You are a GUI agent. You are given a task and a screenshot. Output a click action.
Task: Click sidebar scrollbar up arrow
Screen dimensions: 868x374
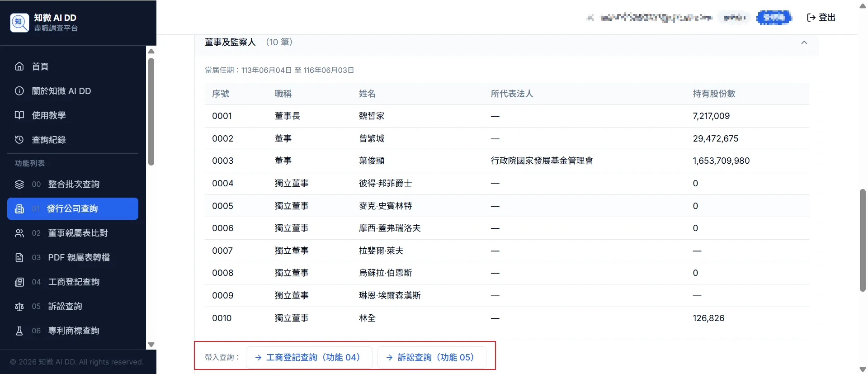click(x=151, y=51)
